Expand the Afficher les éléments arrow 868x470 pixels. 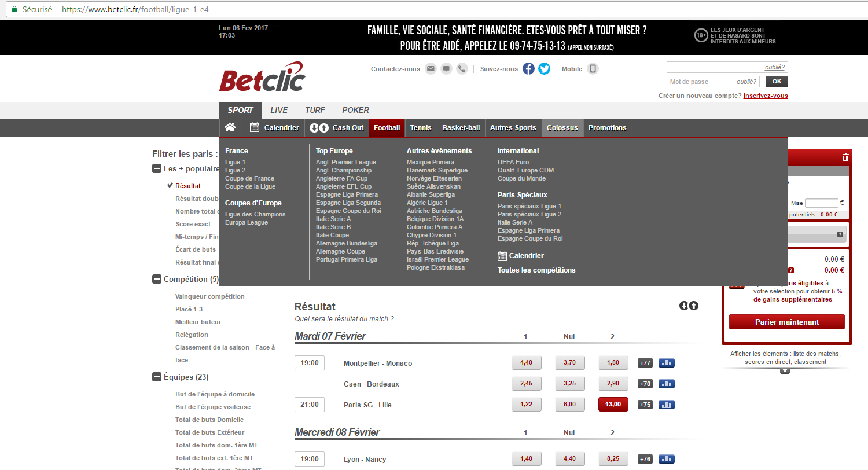(785, 370)
